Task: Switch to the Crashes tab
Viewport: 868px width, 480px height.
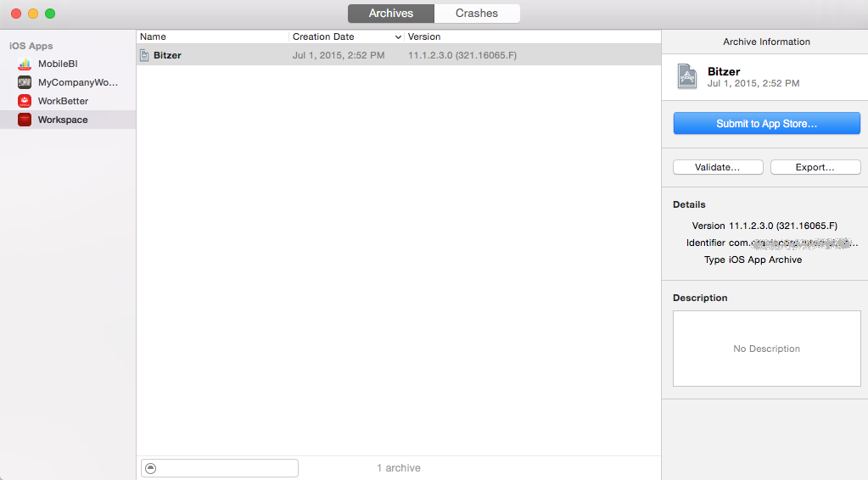Action: 477,14
